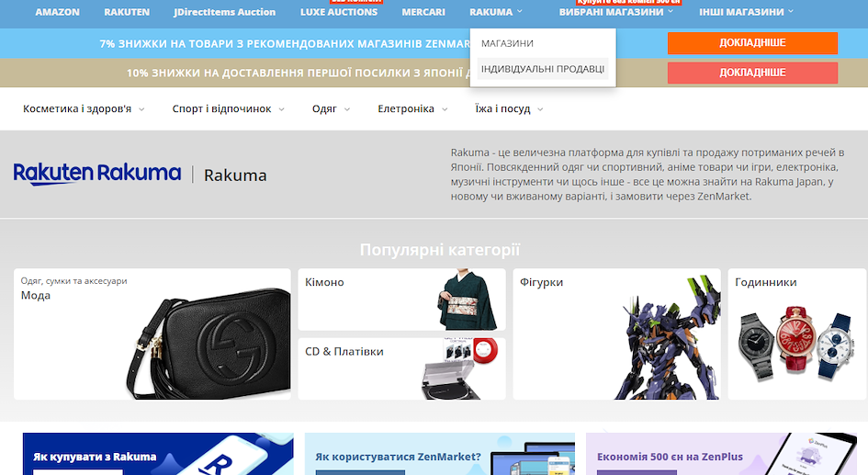The height and width of the screenshot is (475, 868).
Task: Expand the RAKUMA dropdown menu
Action: click(x=496, y=12)
